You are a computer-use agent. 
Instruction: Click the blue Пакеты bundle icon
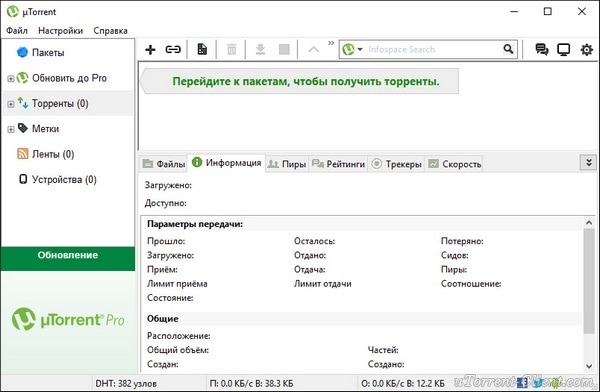[23, 52]
